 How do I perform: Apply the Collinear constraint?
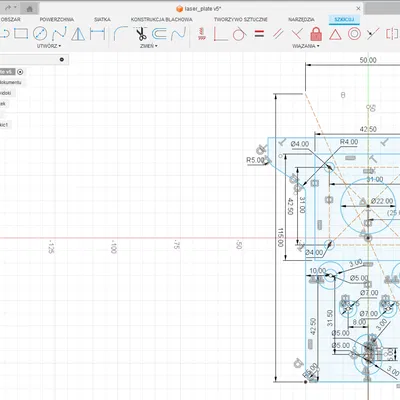[373, 34]
